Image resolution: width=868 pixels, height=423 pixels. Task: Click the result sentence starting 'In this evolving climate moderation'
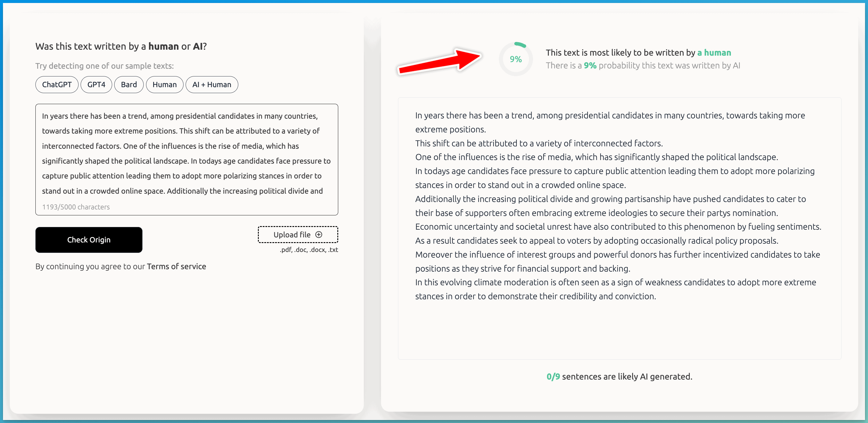click(615, 289)
